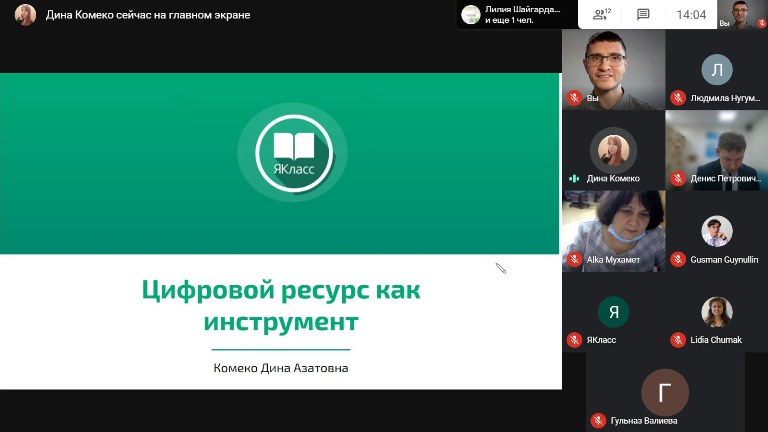Click "Дина Комеко сейчас на главном экране" label
Screen dimensions: 768x432
pyautogui.click(x=148, y=15)
